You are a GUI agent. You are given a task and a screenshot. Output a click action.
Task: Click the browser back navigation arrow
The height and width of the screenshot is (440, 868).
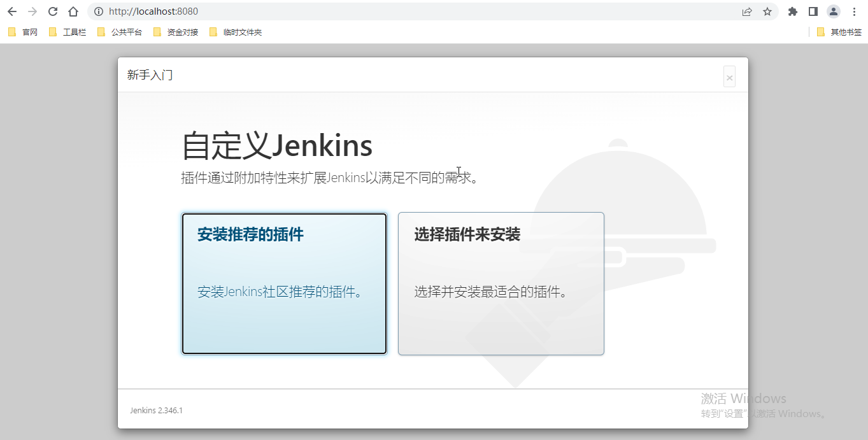point(12,11)
